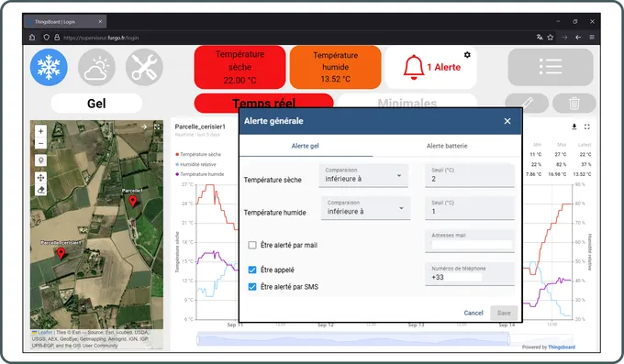
Task: Download chart data icon
Action: pos(574,127)
